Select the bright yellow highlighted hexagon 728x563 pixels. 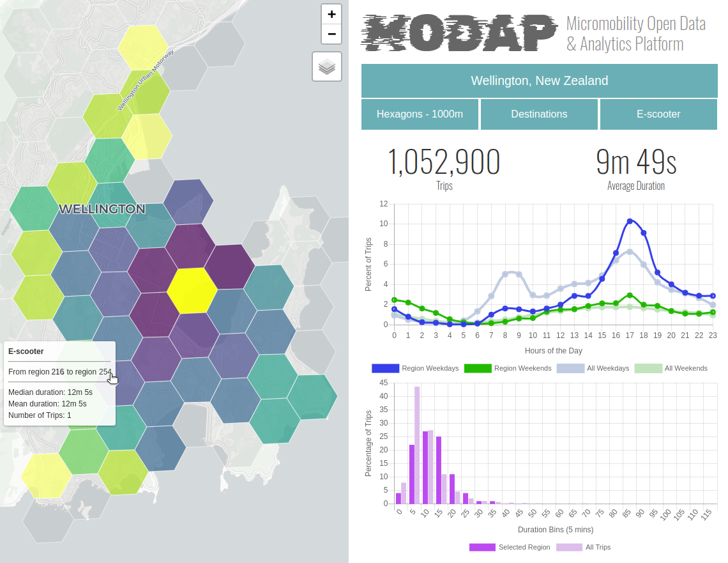[192, 290]
